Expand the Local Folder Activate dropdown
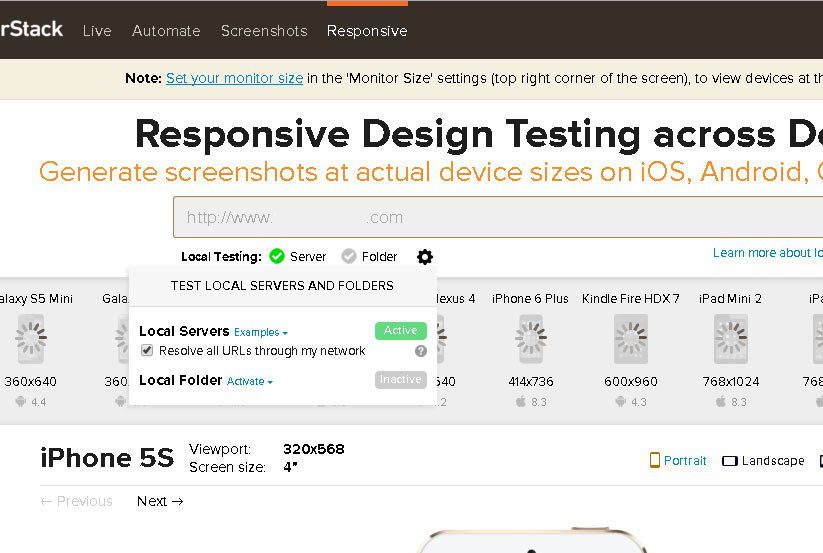823x553 pixels. coord(249,381)
